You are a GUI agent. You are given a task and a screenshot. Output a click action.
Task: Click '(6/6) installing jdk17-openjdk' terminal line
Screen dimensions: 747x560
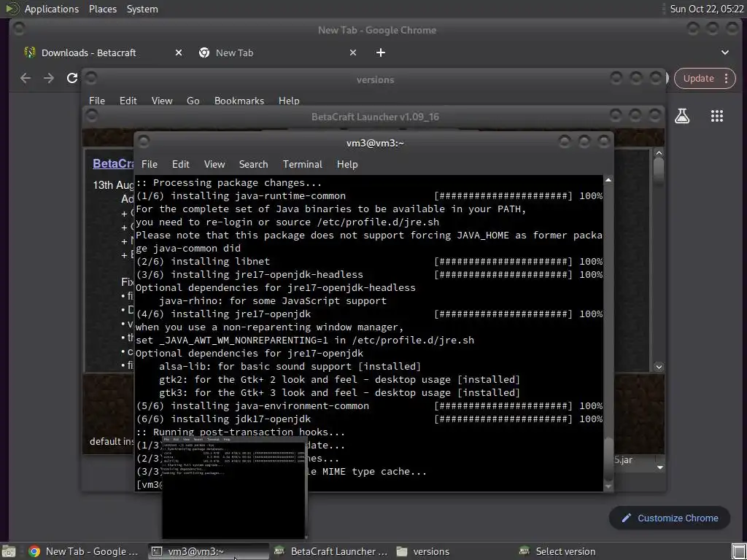pos(369,419)
